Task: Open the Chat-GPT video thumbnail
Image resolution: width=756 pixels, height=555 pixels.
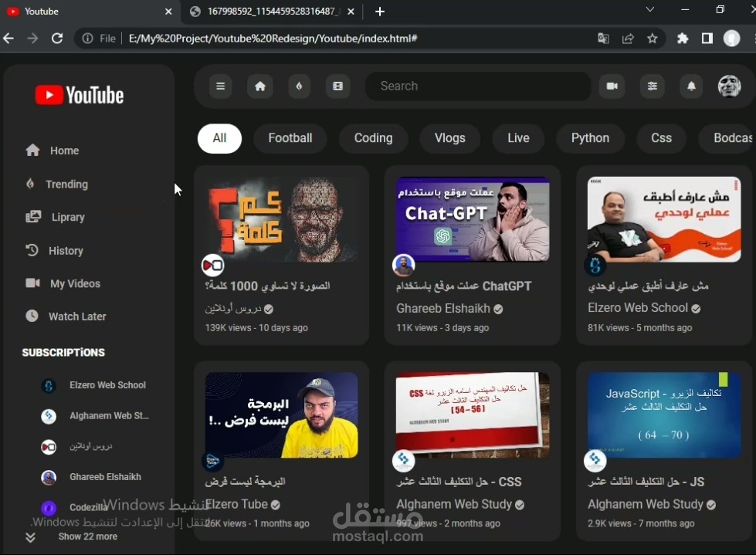Action: point(473,219)
